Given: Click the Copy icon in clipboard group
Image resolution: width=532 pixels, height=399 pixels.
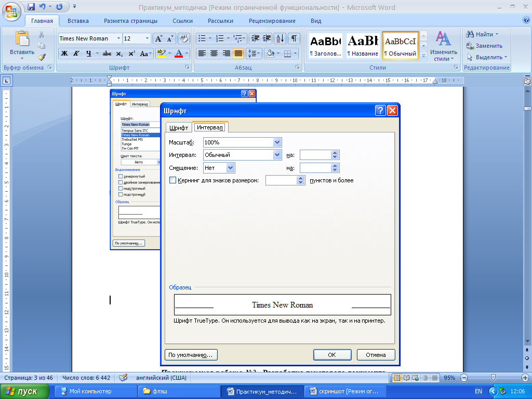Looking at the screenshot, I should click(42, 46).
